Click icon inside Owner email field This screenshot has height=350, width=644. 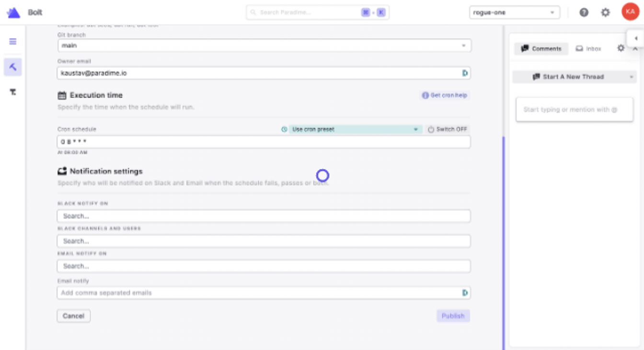click(465, 73)
